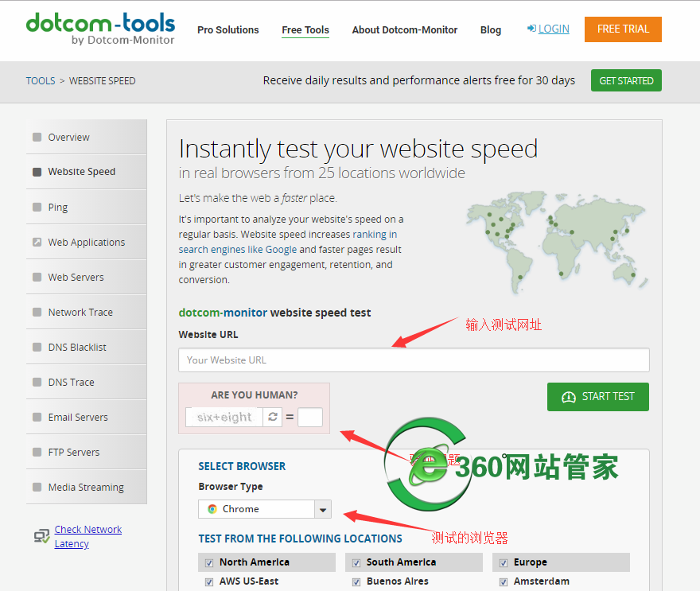Open the Pro Solutions menu
This screenshot has width=700, height=591.
pyautogui.click(x=228, y=30)
